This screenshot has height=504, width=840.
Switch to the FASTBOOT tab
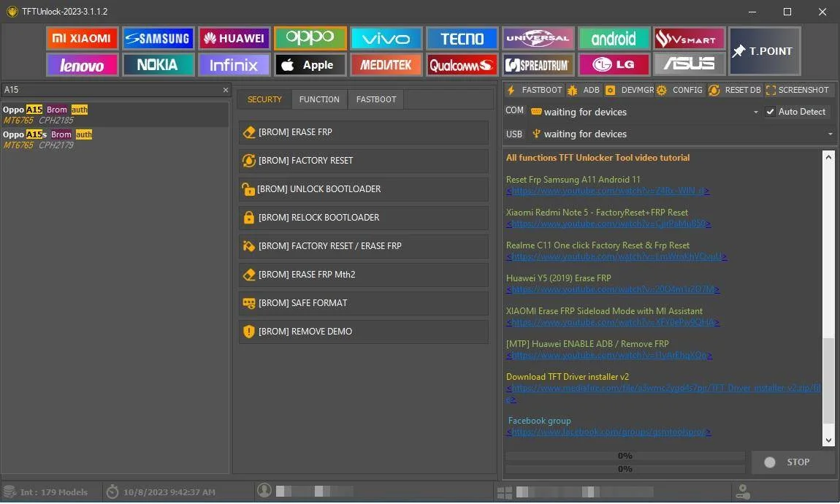click(376, 99)
